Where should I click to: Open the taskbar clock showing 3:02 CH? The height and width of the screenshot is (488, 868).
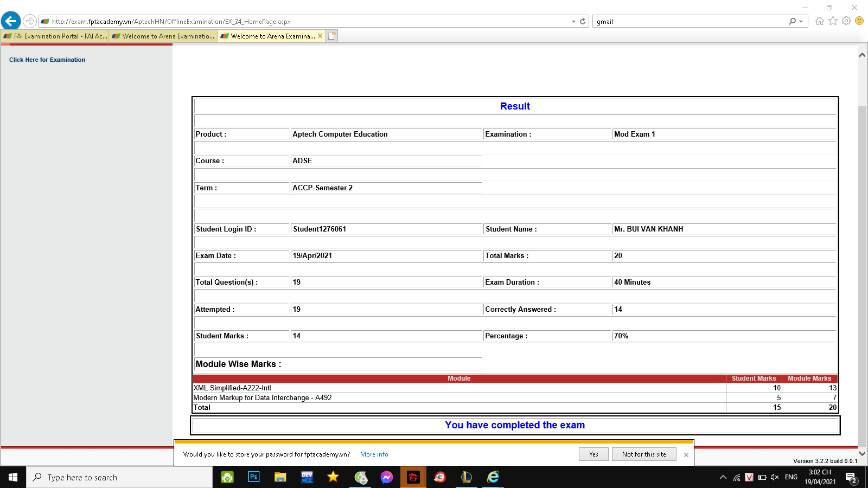tap(820, 477)
